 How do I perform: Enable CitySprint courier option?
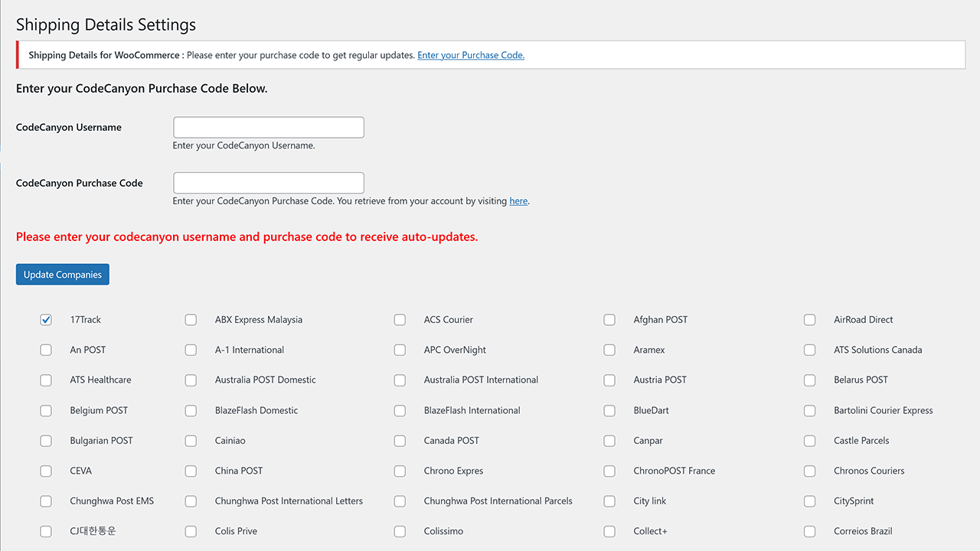point(809,501)
